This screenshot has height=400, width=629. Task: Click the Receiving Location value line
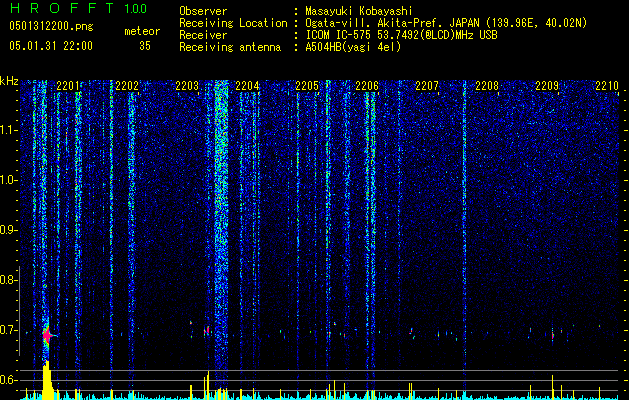pos(446,23)
